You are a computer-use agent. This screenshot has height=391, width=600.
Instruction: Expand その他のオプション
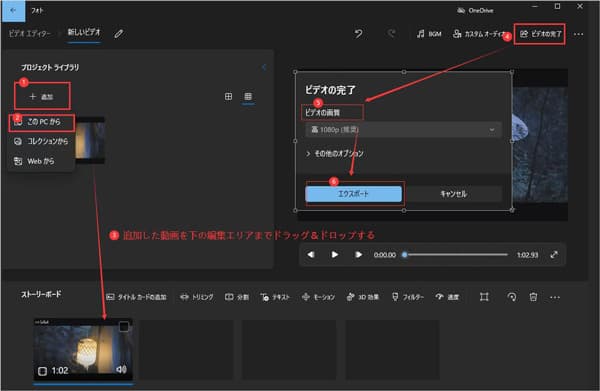pos(335,153)
